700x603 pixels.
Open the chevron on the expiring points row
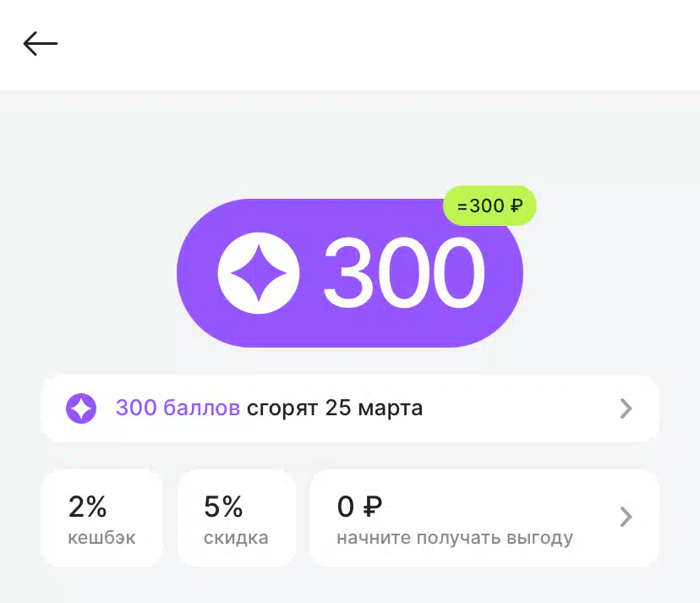(x=626, y=408)
